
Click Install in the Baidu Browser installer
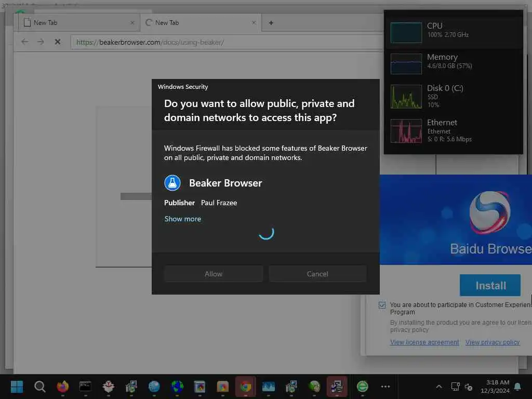click(x=490, y=285)
